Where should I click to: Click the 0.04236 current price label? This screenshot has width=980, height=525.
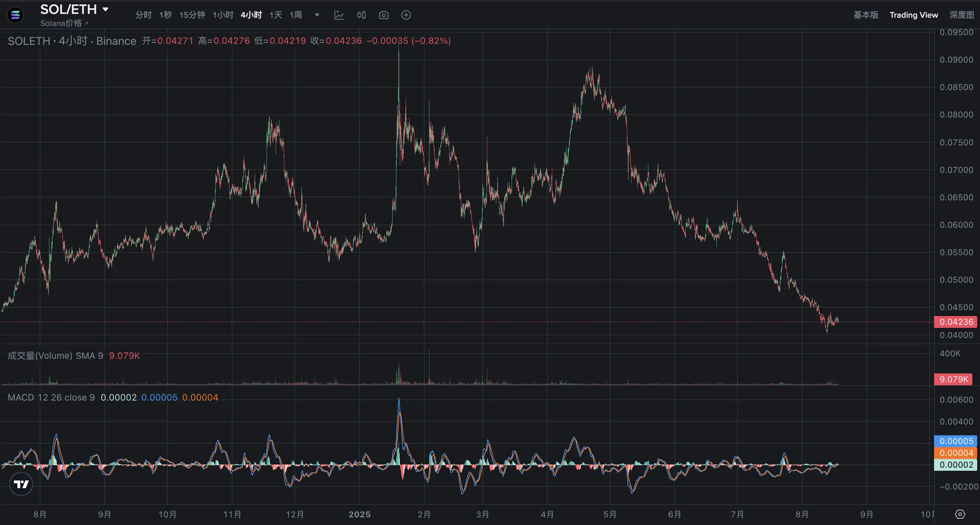(x=956, y=322)
